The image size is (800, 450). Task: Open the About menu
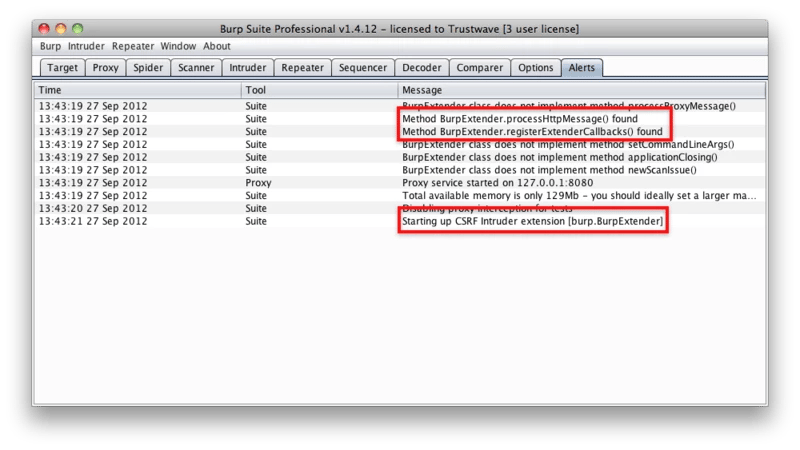click(x=217, y=46)
